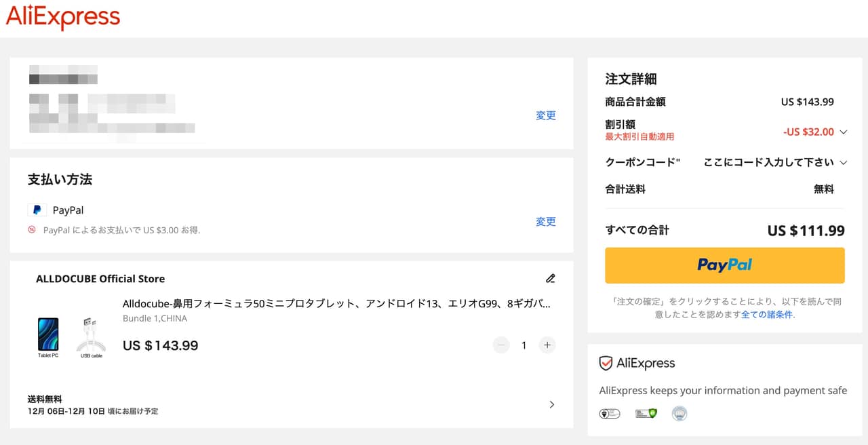Open the 全ての諸条件 terms link
This screenshot has height=445, width=868.
point(766,314)
